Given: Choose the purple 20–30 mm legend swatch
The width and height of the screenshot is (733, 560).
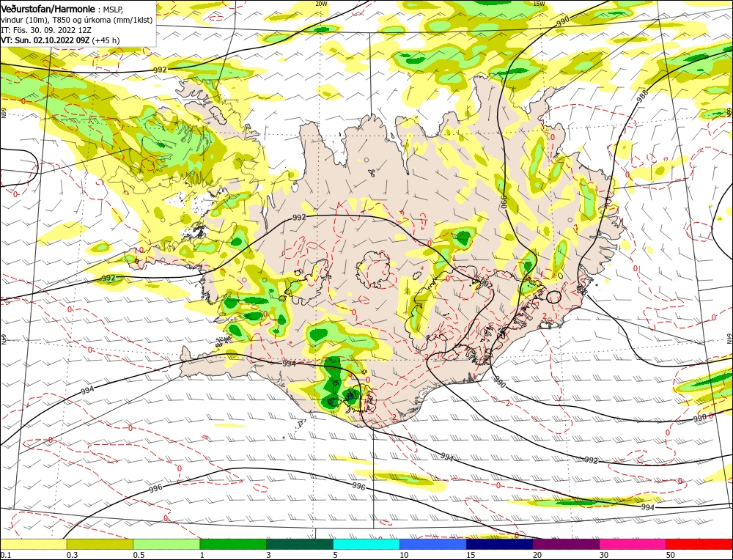Looking at the screenshot, I should [566, 544].
